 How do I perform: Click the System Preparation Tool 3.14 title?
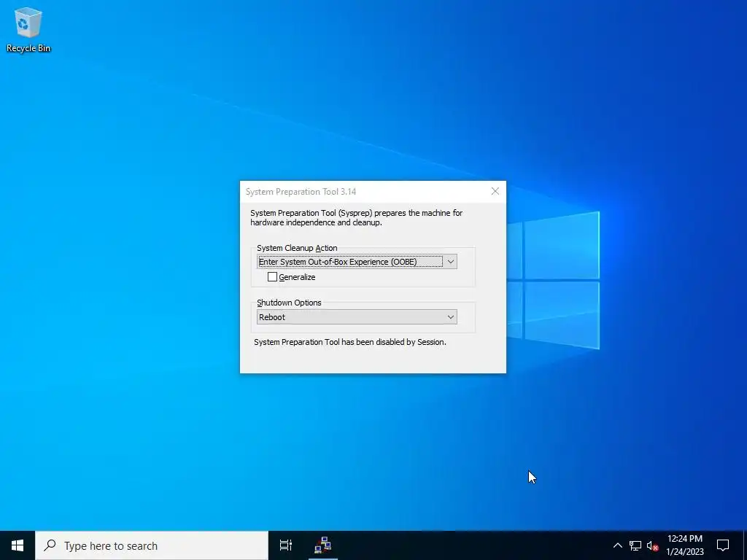click(x=301, y=192)
